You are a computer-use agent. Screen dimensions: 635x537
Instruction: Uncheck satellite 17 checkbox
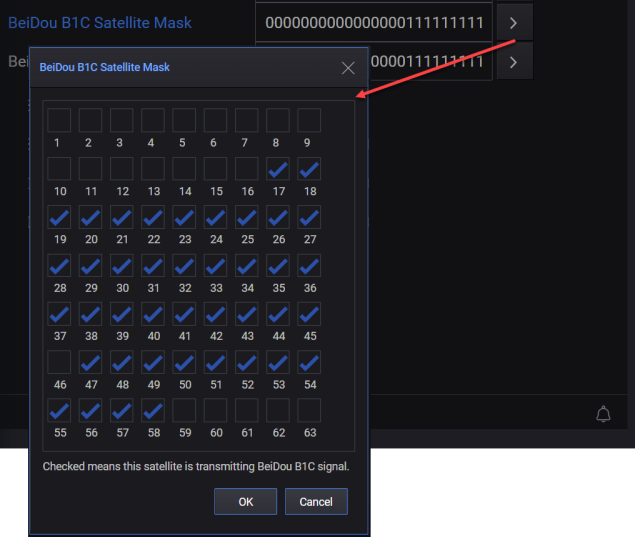coord(279,169)
